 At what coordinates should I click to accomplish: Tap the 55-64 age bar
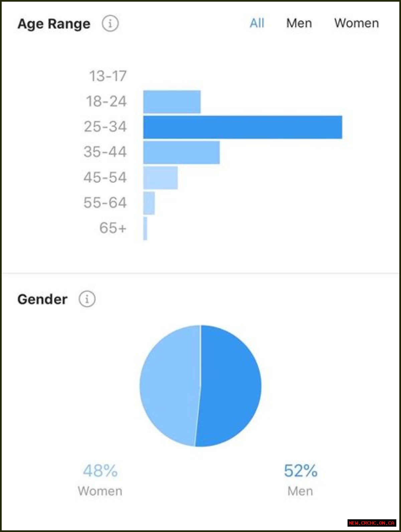(x=149, y=203)
